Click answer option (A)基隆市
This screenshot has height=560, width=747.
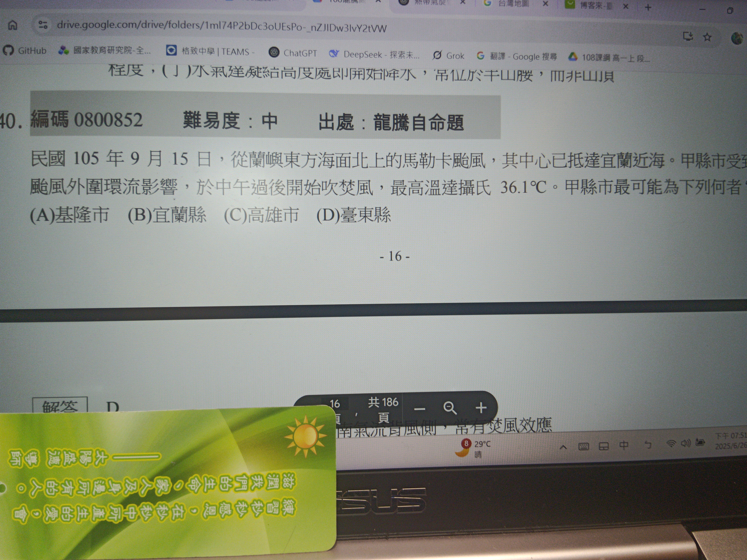tap(69, 215)
